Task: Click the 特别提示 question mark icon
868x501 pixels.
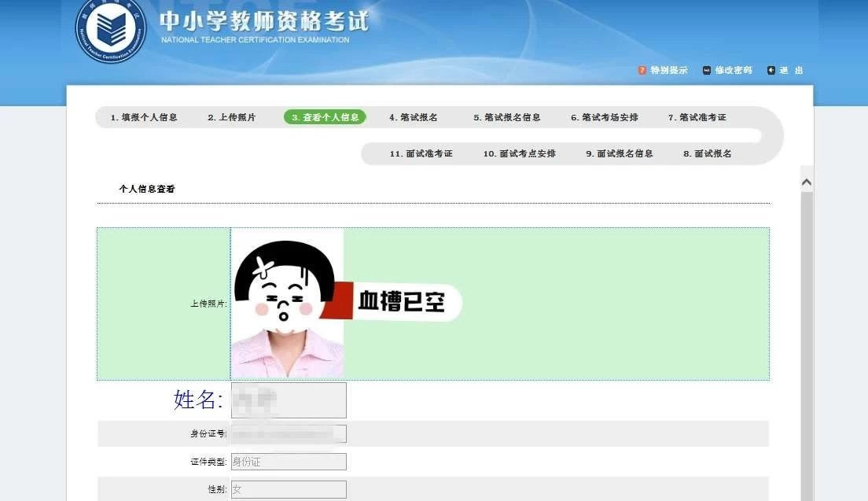Action: click(642, 70)
